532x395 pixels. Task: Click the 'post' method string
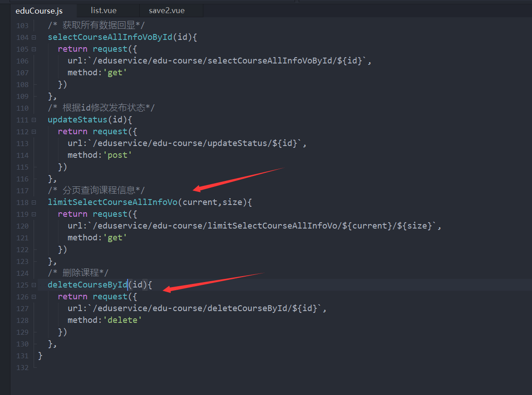pyautogui.click(x=118, y=155)
